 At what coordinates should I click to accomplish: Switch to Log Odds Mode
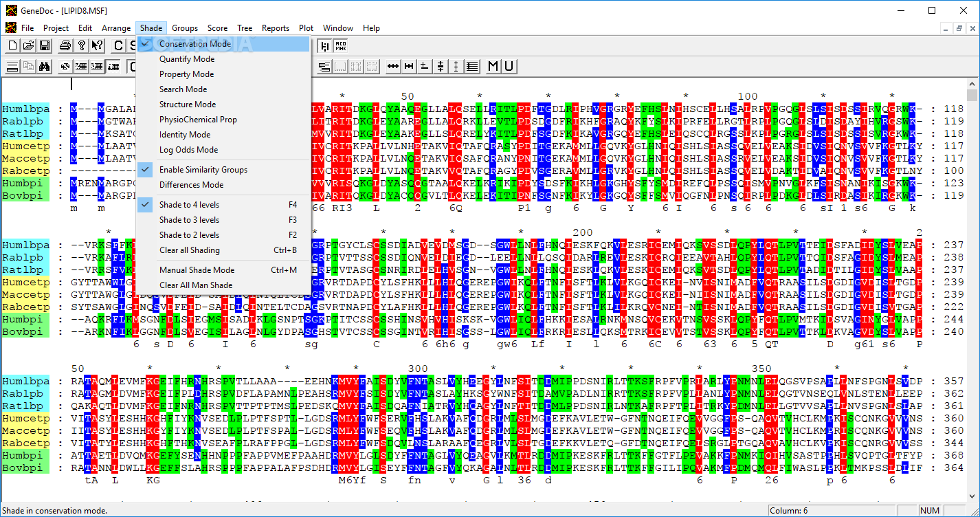click(x=223, y=150)
